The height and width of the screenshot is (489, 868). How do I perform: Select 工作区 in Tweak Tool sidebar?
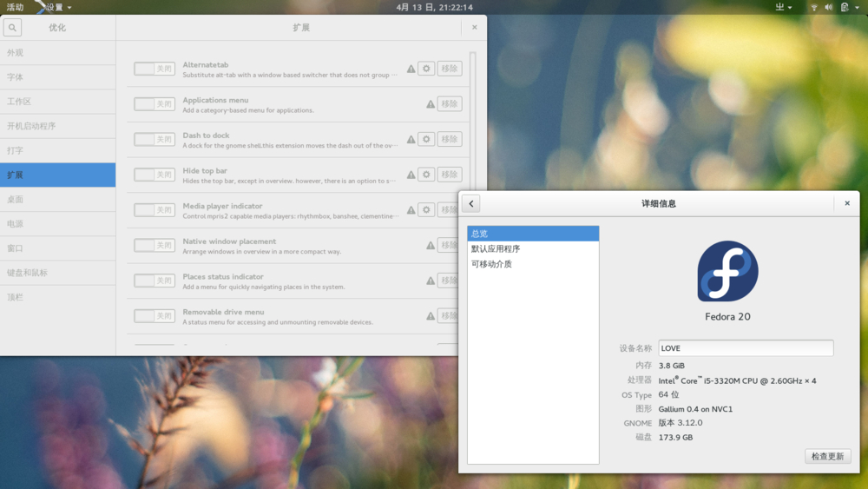(57, 102)
